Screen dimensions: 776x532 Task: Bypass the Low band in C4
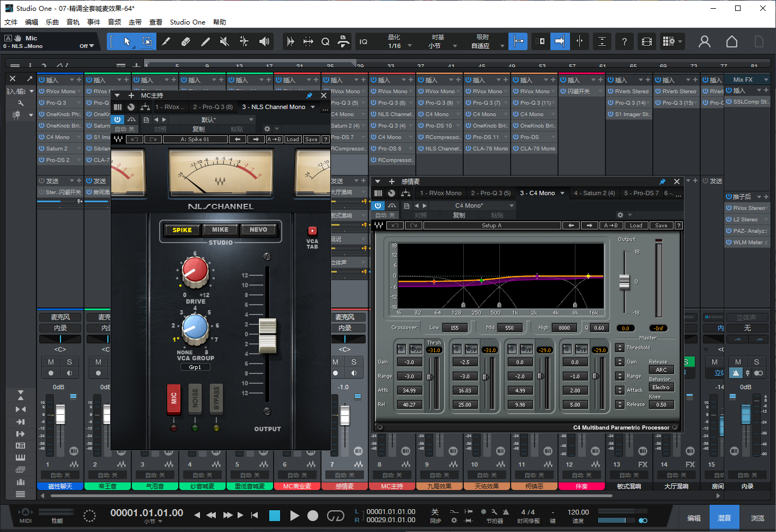[416, 349]
